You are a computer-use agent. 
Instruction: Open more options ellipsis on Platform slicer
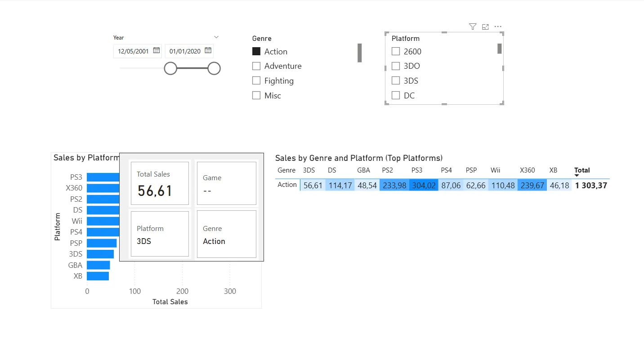(x=498, y=27)
